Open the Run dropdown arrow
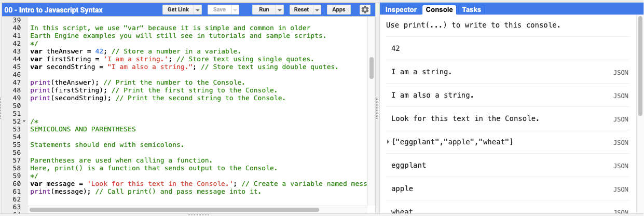 279,9
